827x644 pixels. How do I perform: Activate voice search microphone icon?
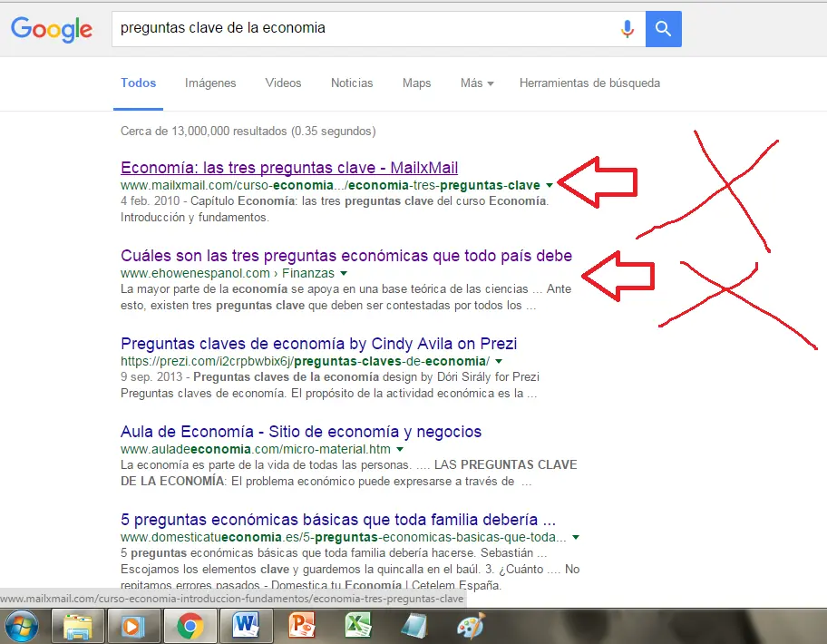coord(628,28)
